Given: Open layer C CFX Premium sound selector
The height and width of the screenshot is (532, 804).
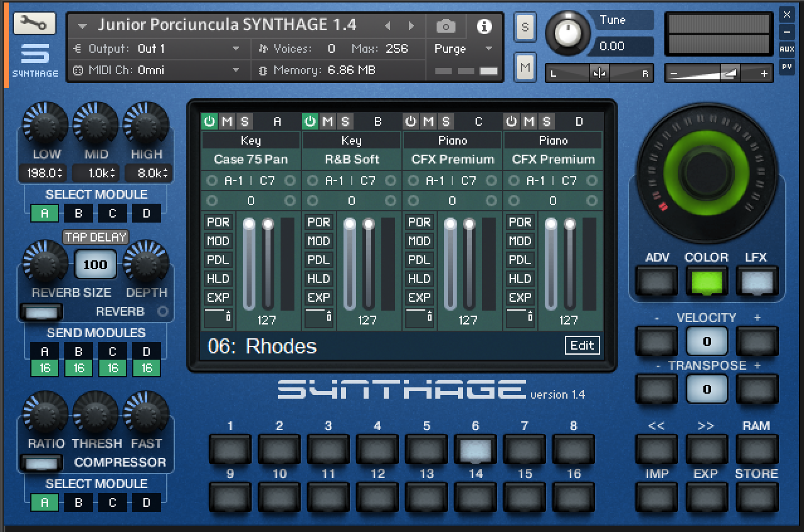Looking at the screenshot, I should [452, 159].
